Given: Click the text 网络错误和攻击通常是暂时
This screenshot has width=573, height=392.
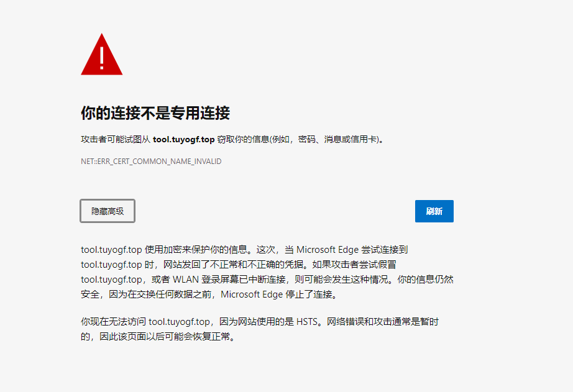Looking at the screenshot, I should (383, 322).
